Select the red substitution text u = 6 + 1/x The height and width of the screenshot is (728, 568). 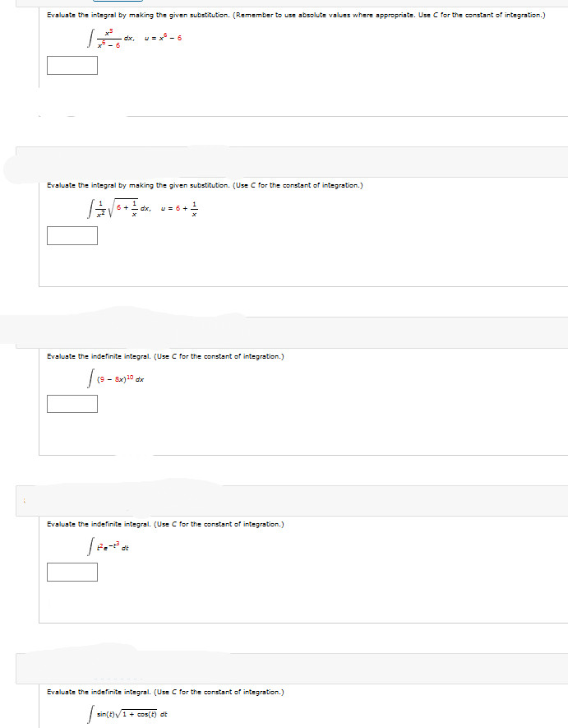pos(179,208)
